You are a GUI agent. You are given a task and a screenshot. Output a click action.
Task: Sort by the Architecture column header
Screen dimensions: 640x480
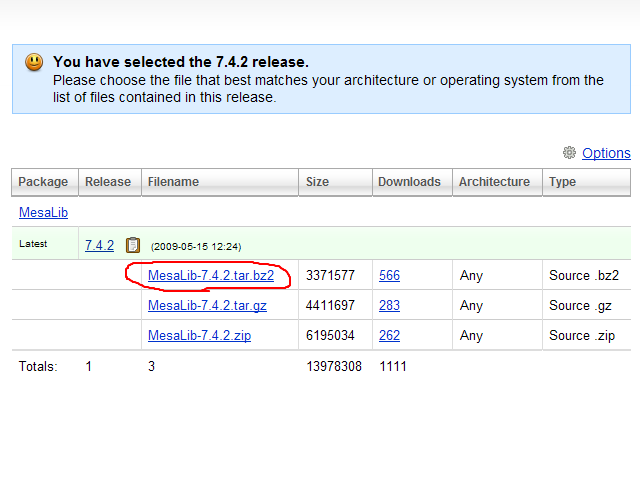498,182
